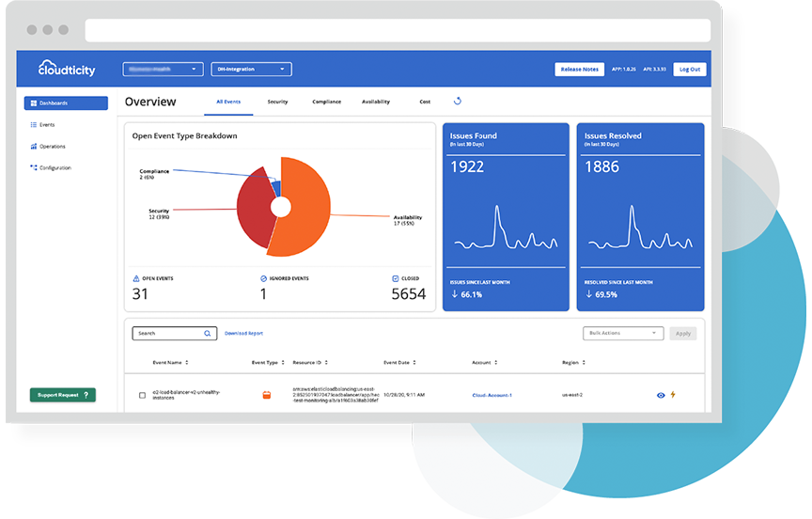The width and height of the screenshot is (812, 519).
Task: Click the Log Out button
Action: tap(690, 70)
